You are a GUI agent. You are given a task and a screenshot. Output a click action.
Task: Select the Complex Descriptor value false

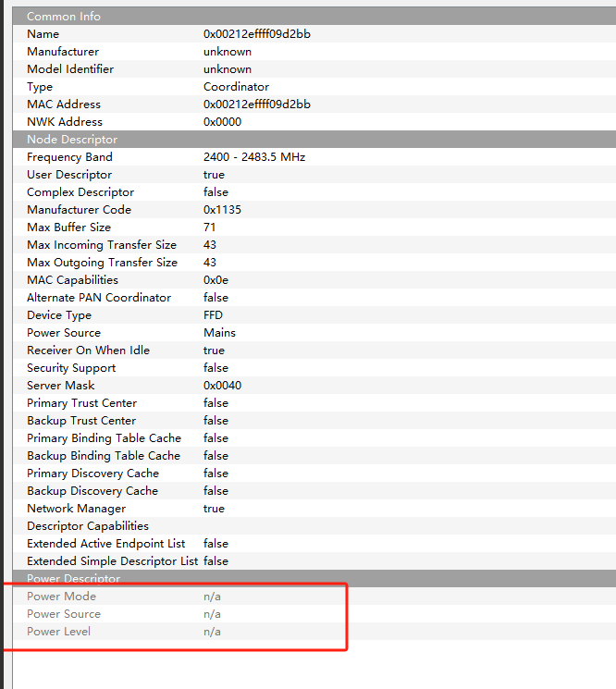(216, 192)
